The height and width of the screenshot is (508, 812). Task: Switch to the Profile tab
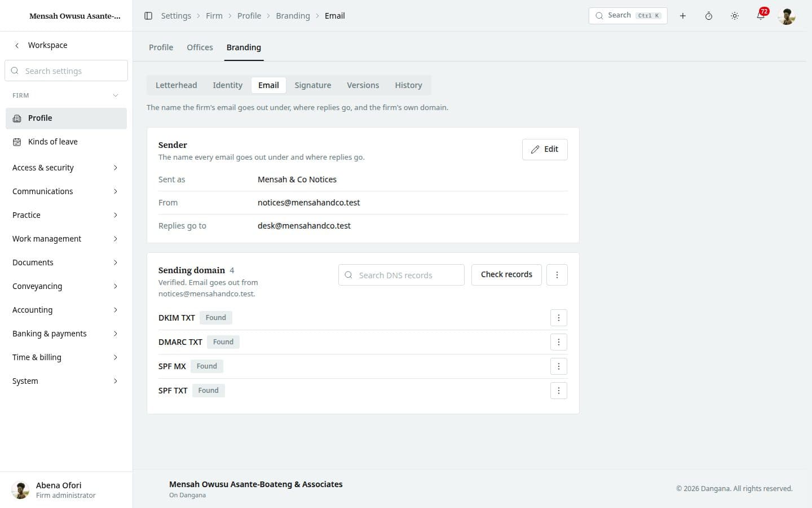[x=161, y=47]
